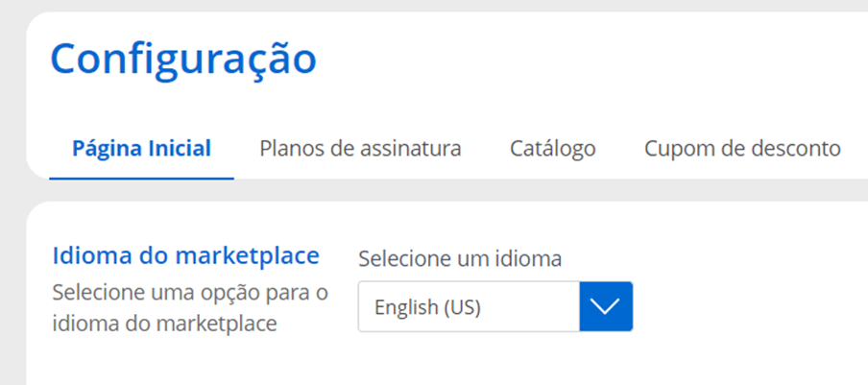Click the Idioma do marketplace section title
Screen dimensions: 868x385
coord(184,256)
